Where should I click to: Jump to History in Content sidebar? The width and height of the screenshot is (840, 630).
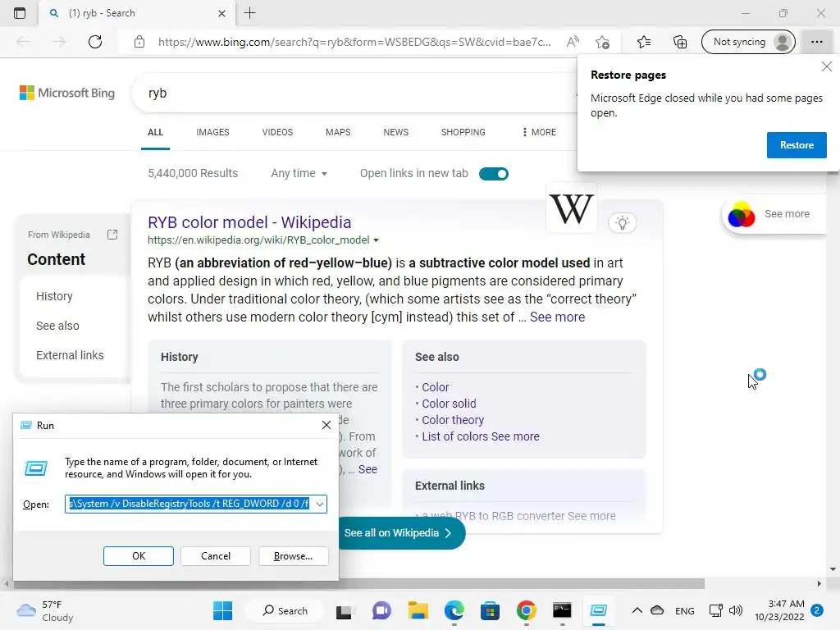click(x=54, y=296)
